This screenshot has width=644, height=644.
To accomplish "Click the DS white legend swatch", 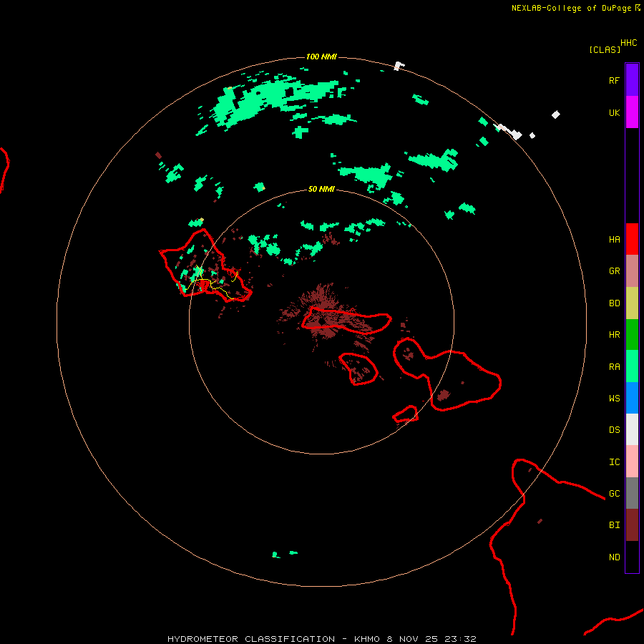I will pos(632,429).
